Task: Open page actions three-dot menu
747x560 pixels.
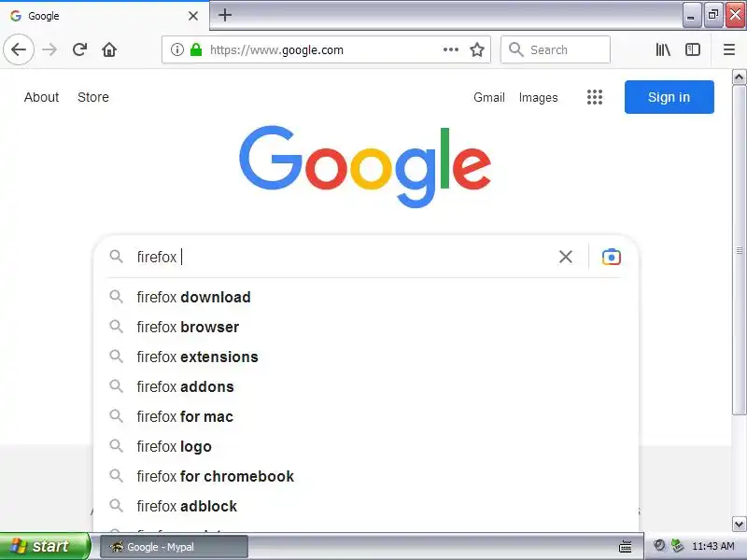Action: [x=451, y=50]
